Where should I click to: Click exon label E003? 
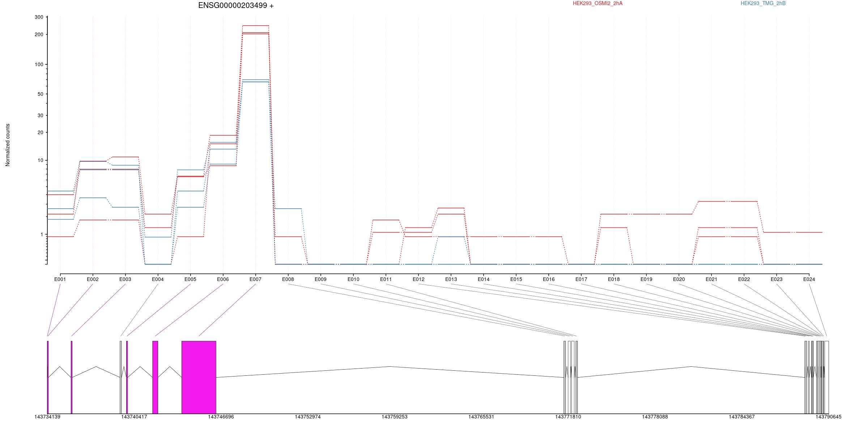[125, 279]
